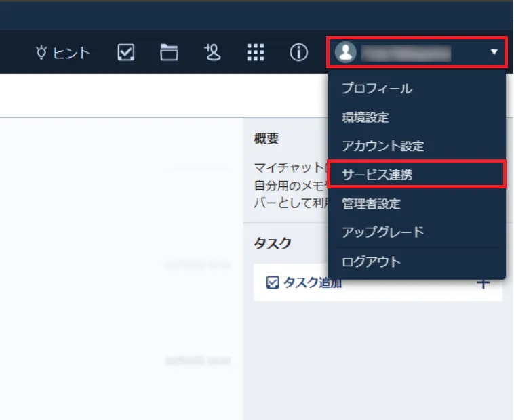The height and width of the screenshot is (420, 514).
Task: Click the information circle icon
Action: click(298, 53)
